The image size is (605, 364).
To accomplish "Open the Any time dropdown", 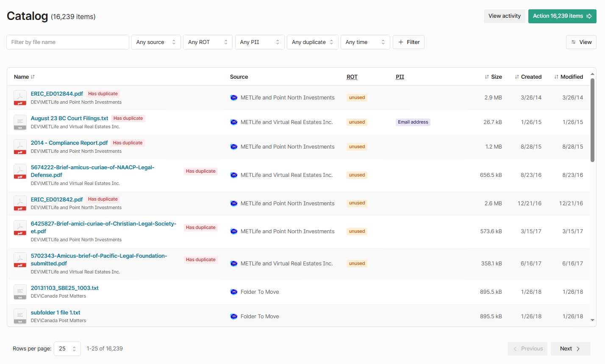I will click(x=365, y=42).
